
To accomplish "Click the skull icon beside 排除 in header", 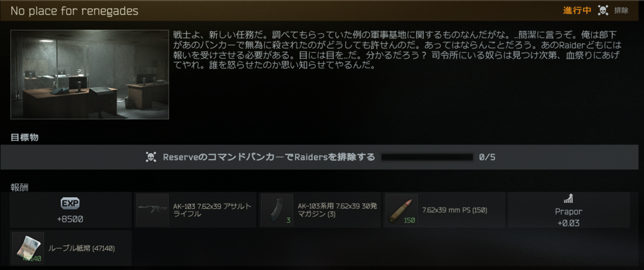I will point(602,11).
